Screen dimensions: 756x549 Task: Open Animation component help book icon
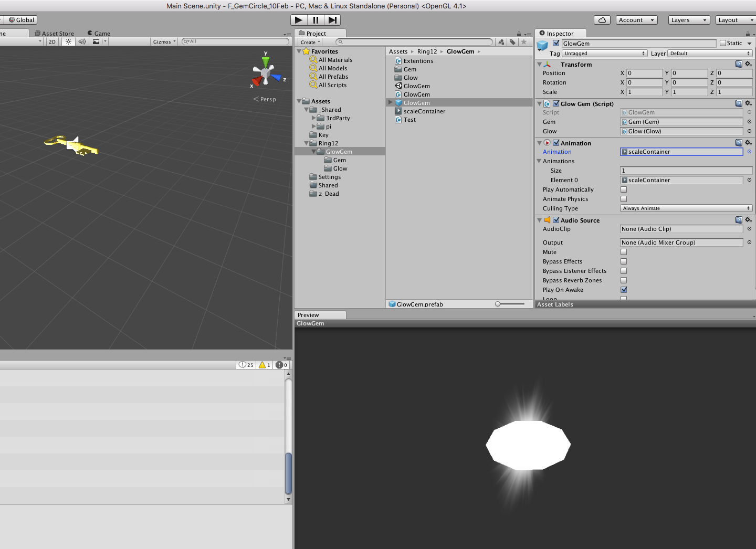click(x=739, y=143)
